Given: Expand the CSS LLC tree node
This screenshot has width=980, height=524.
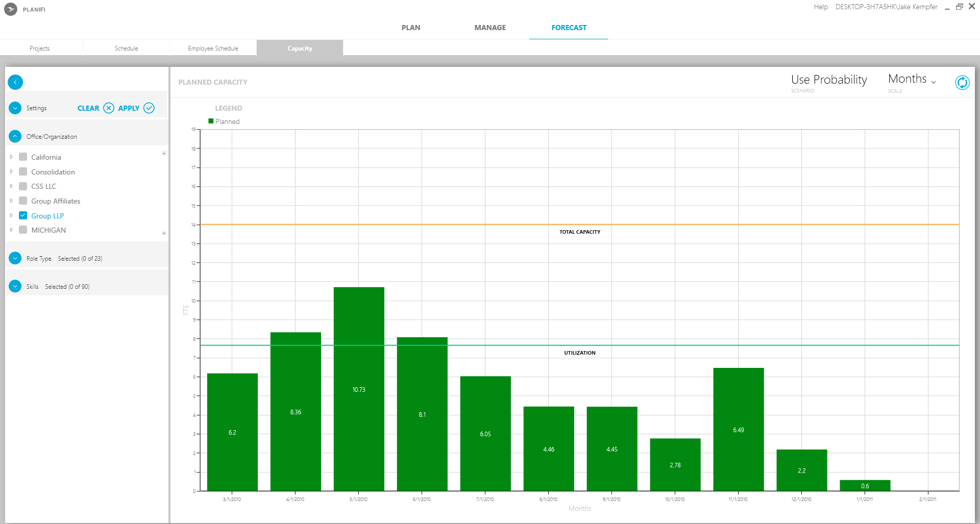Looking at the screenshot, I should (11, 186).
